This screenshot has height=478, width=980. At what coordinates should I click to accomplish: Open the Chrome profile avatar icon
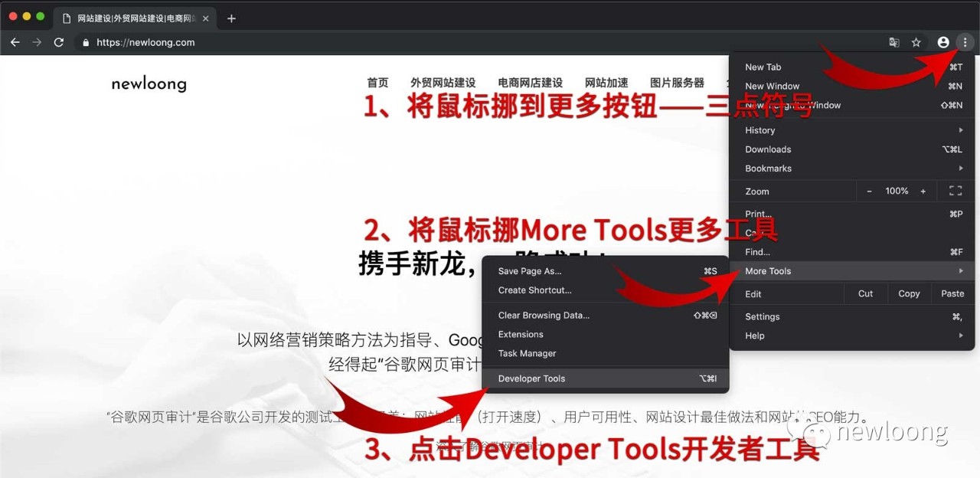point(943,42)
